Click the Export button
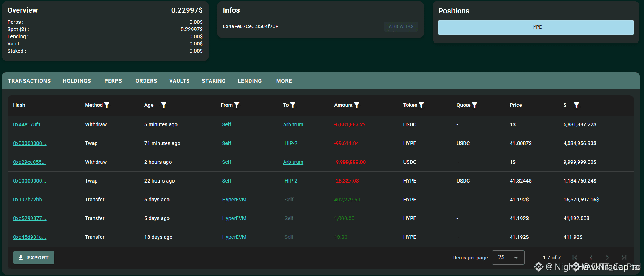Image resolution: width=644 pixels, height=276 pixels. [x=34, y=258]
